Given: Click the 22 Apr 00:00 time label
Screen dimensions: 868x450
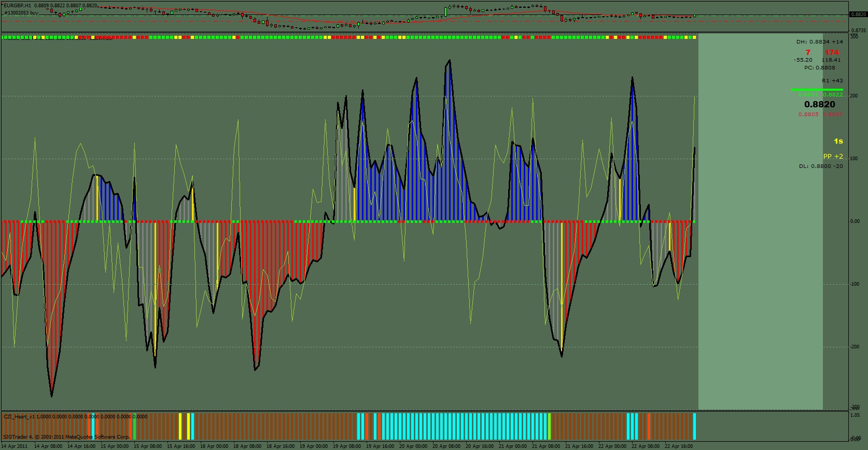Looking at the screenshot, I should (x=613, y=446).
